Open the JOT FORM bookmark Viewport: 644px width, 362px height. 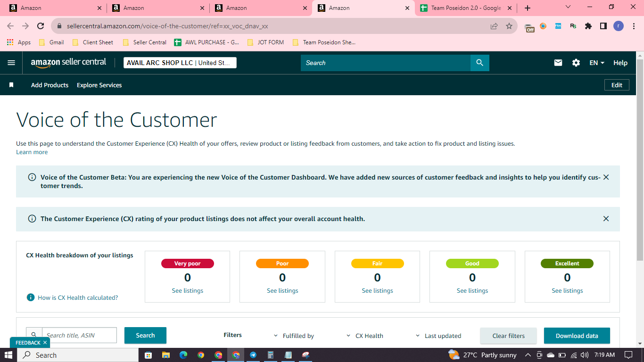(265, 42)
